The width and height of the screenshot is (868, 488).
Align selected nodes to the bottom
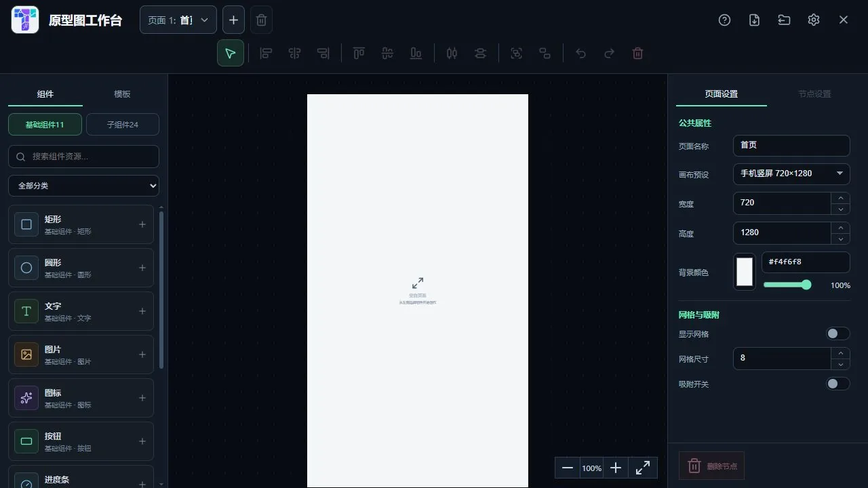tap(416, 54)
